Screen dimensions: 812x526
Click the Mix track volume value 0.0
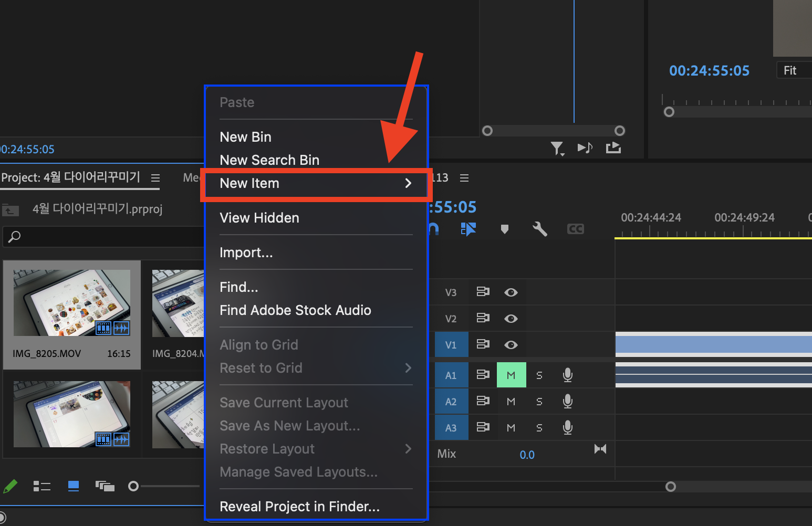click(x=527, y=455)
